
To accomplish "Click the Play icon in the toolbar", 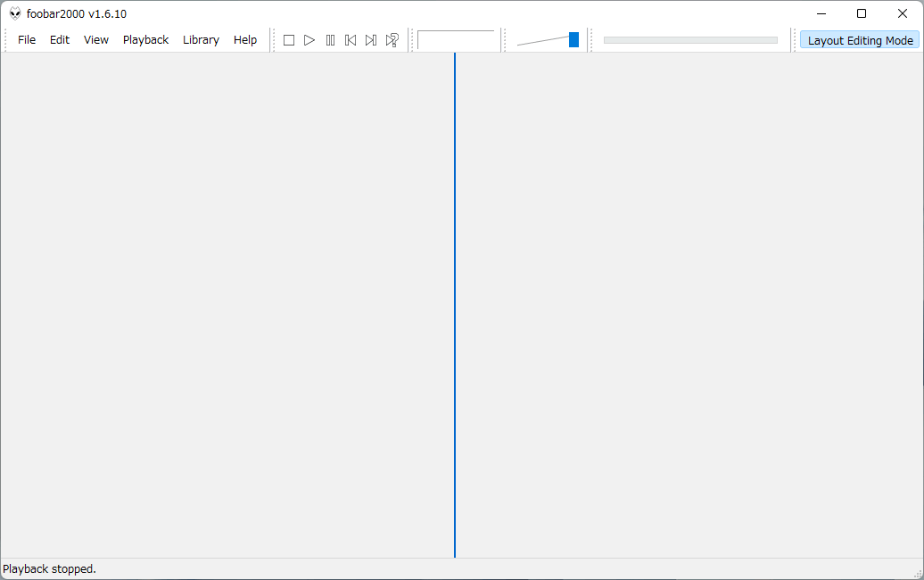I will [x=309, y=39].
